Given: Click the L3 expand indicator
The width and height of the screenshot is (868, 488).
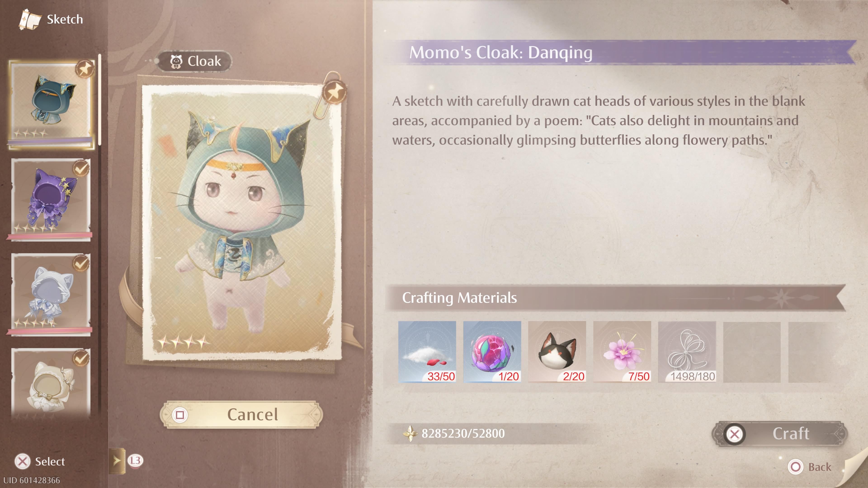Looking at the screenshot, I should (x=135, y=460).
